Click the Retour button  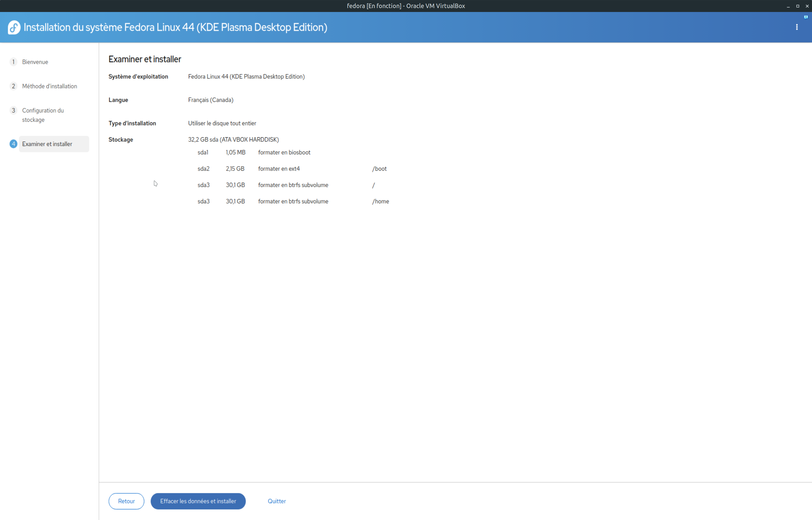126,501
